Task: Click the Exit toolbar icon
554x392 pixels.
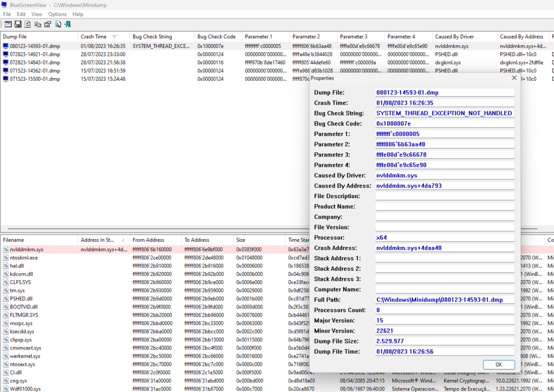Action: pos(68,24)
